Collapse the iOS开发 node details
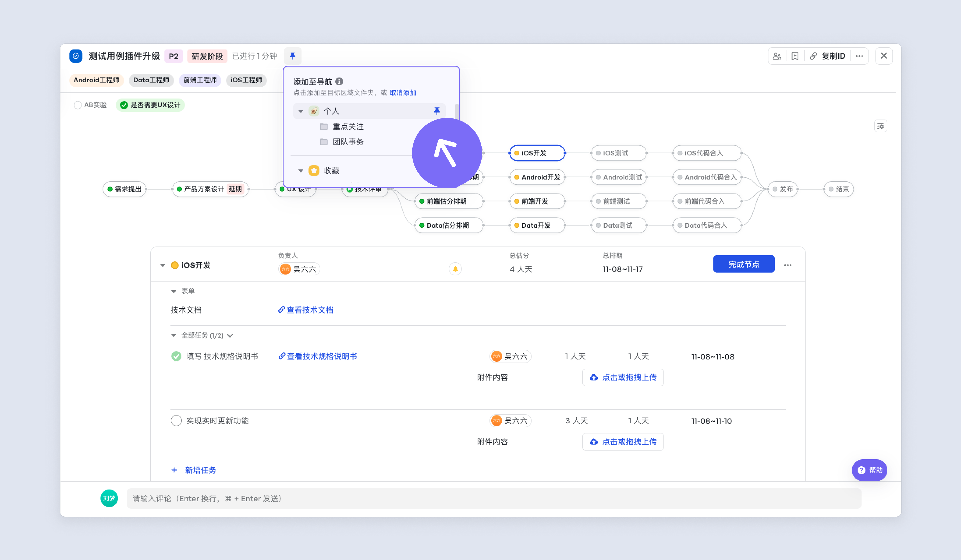 (163, 265)
